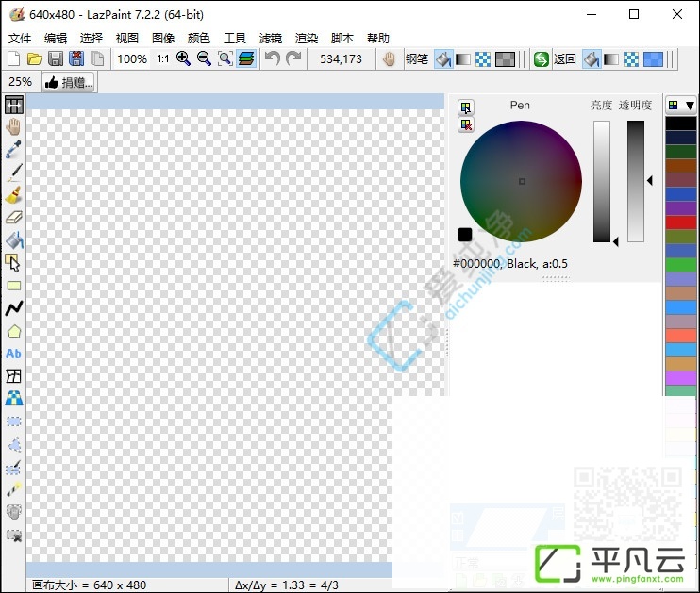Select the rectangle shape tool
The width and height of the screenshot is (700, 593).
[x=14, y=286]
